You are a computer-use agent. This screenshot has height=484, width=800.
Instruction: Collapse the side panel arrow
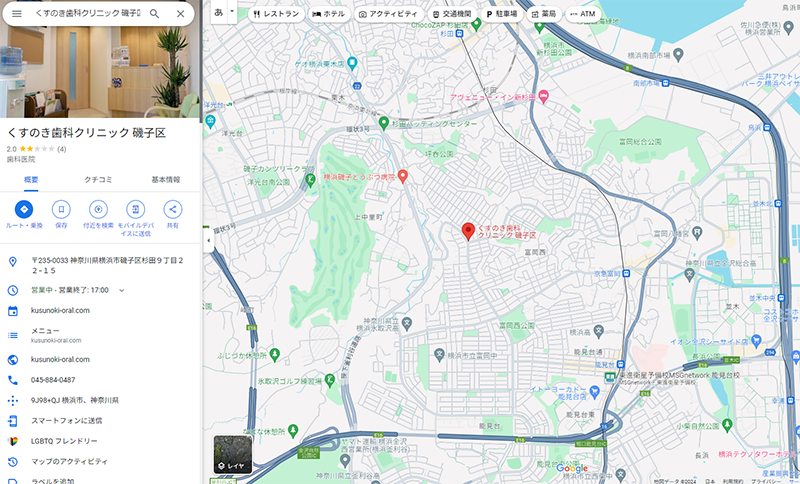(x=208, y=240)
